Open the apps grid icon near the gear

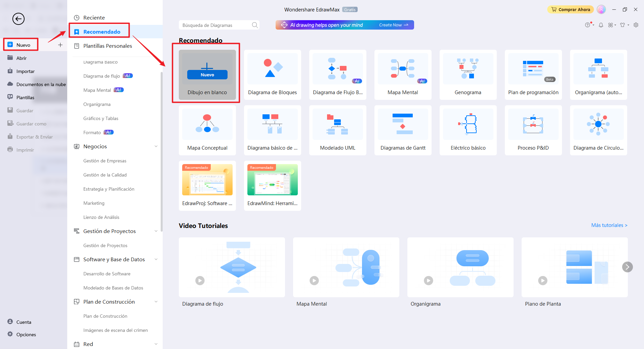[611, 25]
